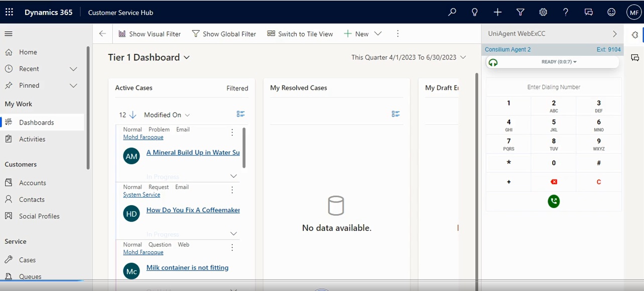Open the help question mark icon

566,12
